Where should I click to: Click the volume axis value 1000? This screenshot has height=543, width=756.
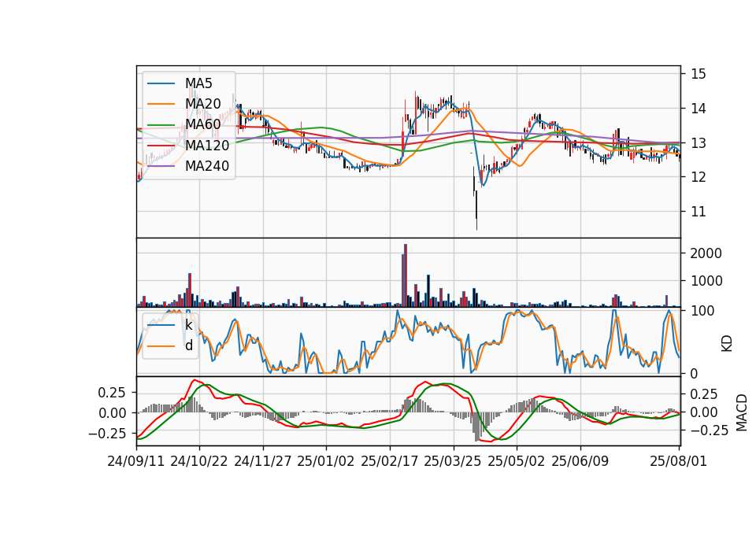pyautogui.click(x=706, y=281)
